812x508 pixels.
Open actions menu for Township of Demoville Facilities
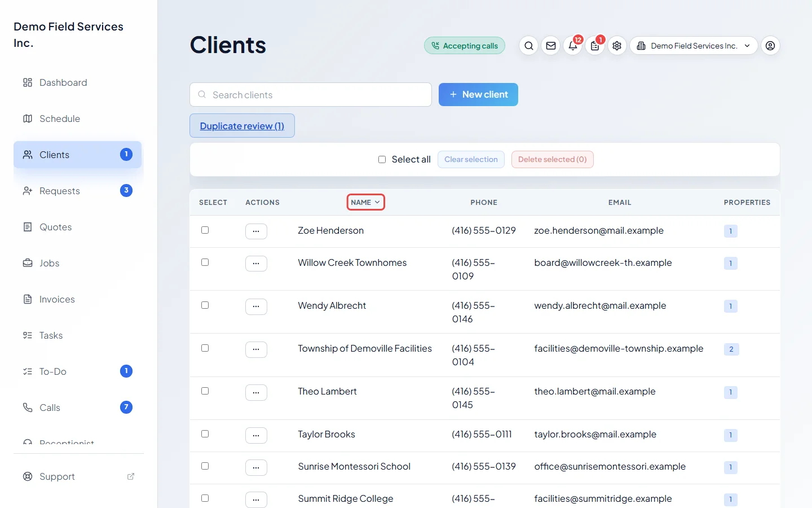point(256,349)
